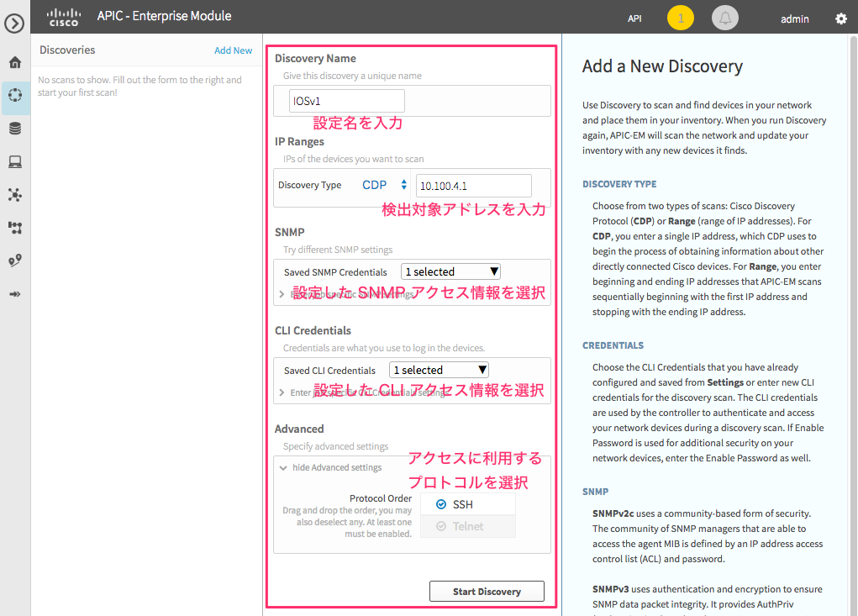This screenshot has width=858, height=616.
Task: Click the help panel vertical scrollbar
Action: pos(853,326)
